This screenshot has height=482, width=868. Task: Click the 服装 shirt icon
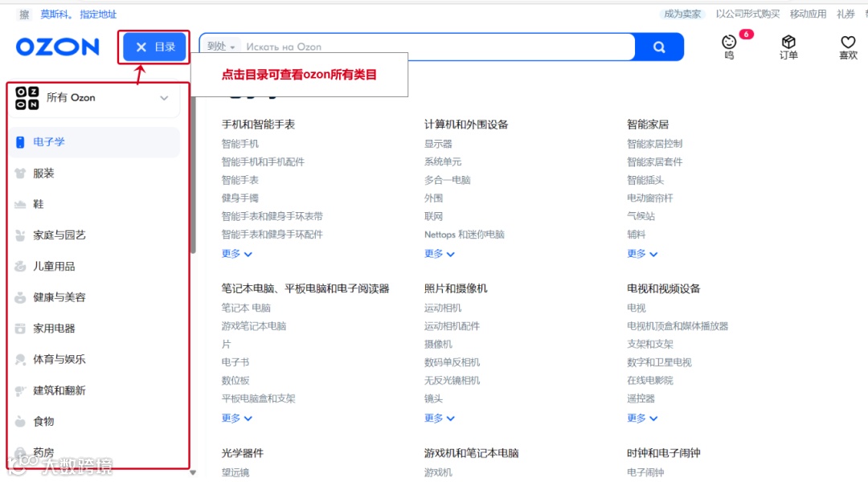click(x=20, y=174)
